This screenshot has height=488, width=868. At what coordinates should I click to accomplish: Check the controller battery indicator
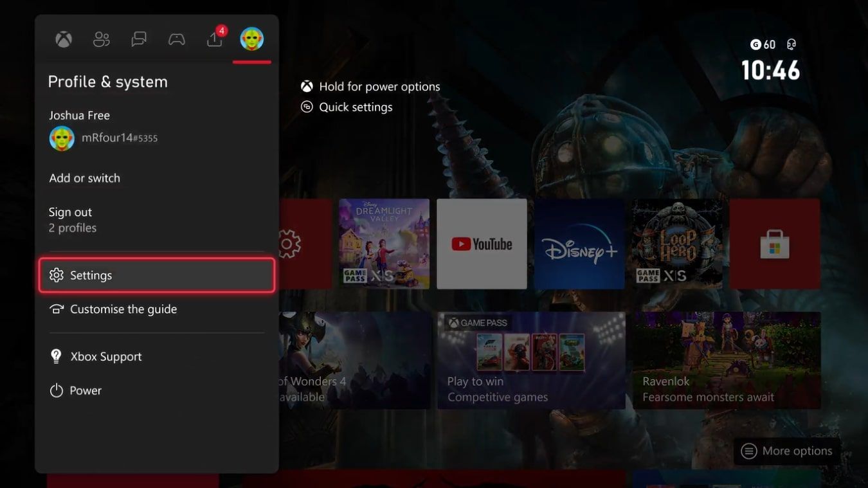coord(790,44)
